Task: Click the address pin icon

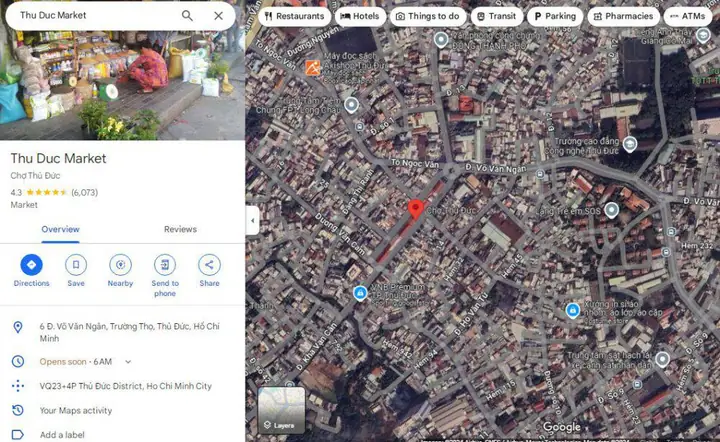Action: point(18,327)
